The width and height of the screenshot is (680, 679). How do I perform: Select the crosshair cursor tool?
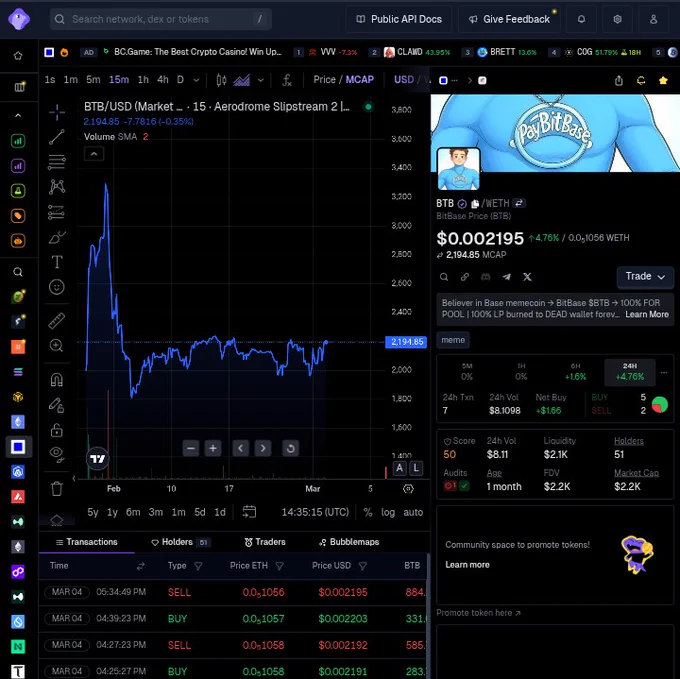click(x=57, y=112)
